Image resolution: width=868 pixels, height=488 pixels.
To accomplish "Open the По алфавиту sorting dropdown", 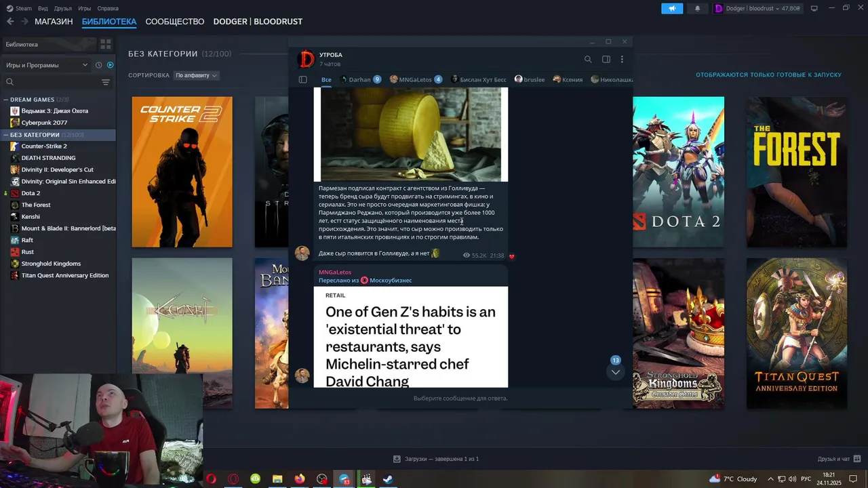I will click(196, 75).
